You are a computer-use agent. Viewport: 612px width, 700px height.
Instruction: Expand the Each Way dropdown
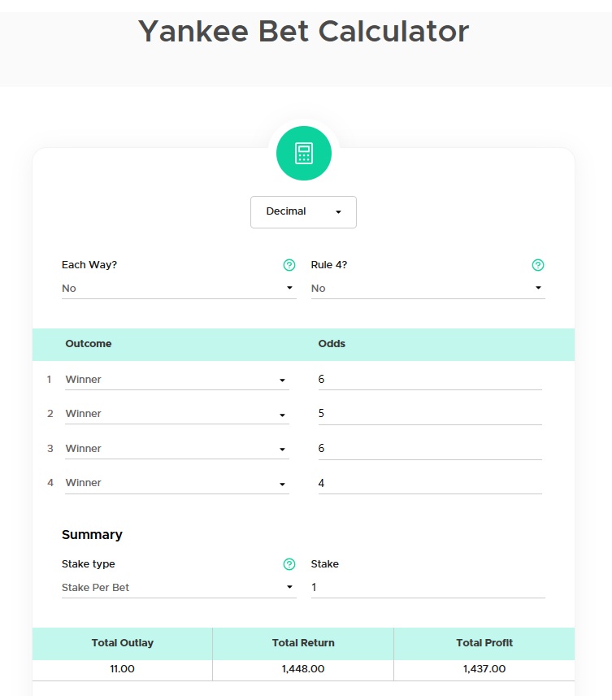[179, 289]
